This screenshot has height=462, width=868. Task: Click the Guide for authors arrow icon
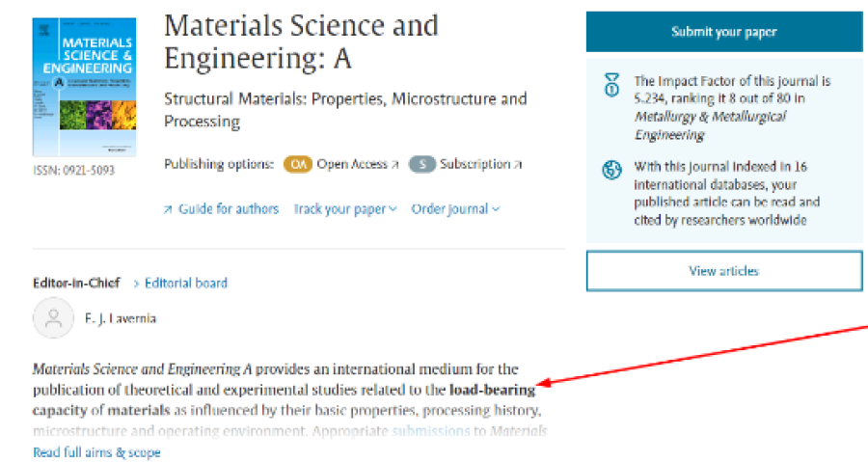click(x=169, y=209)
